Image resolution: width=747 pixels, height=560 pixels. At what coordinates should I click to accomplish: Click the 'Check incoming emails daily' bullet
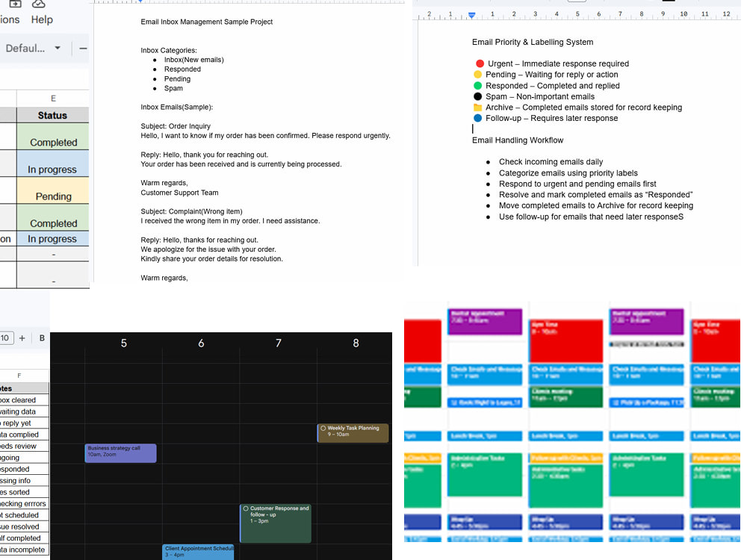click(x=551, y=162)
